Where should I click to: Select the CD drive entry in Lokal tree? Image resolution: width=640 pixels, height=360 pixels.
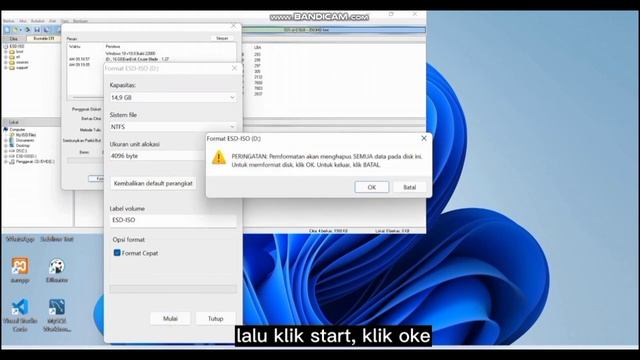coord(35,161)
